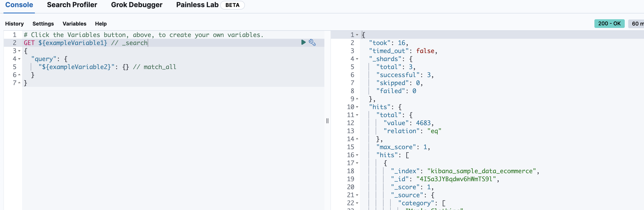The height and width of the screenshot is (210, 644).
Task: Collapse the _source object at line 21
Action: click(x=357, y=195)
